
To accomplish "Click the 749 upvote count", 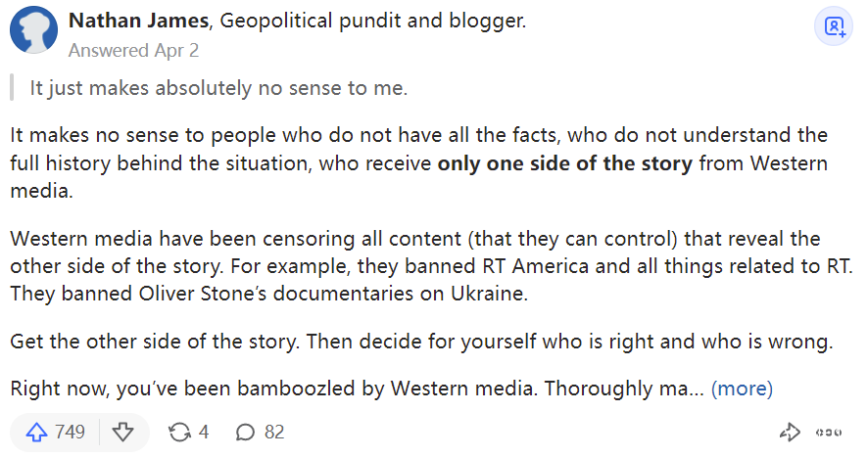I will pyautogui.click(x=70, y=432).
